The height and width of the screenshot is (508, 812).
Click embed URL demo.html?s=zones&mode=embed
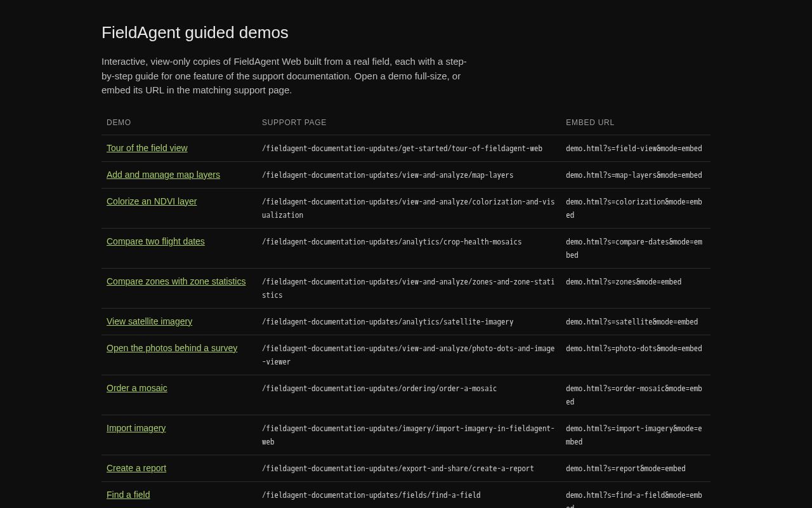tap(624, 282)
